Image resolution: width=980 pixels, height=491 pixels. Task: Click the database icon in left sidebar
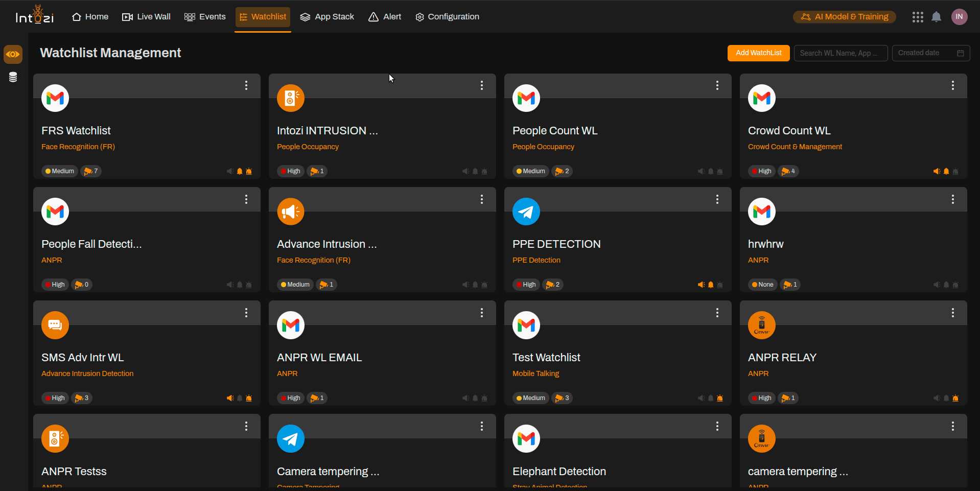pyautogui.click(x=13, y=77)
